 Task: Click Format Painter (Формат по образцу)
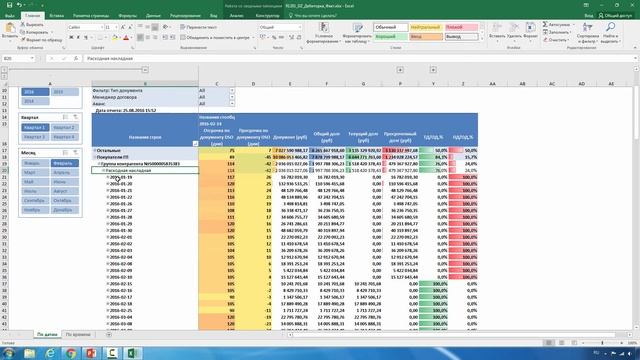click(41, 40)
